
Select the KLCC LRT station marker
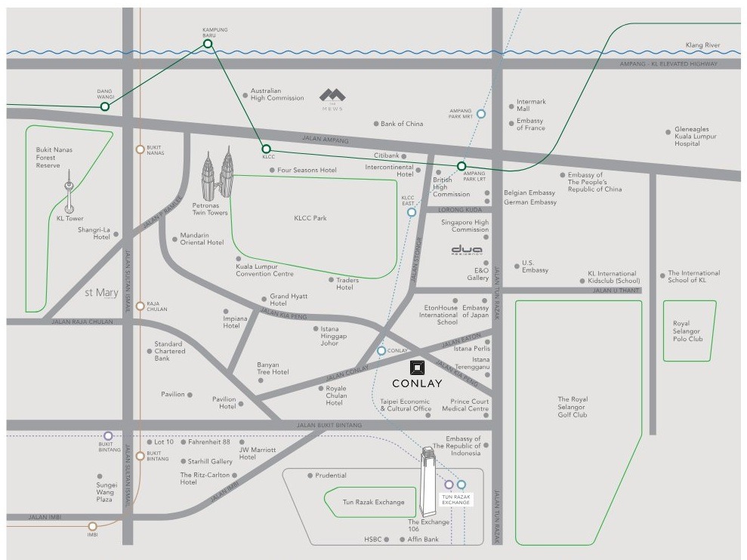[267, 149]
